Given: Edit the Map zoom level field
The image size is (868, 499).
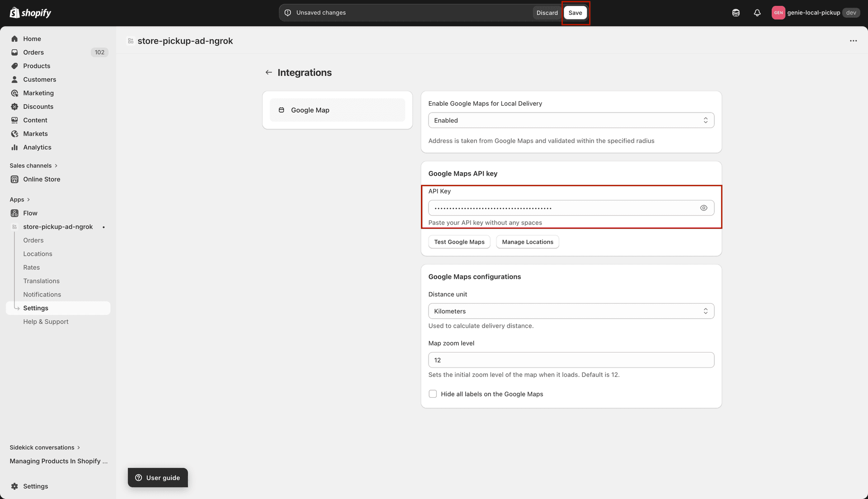Looking at the screenshot, I should pos(571,360).
